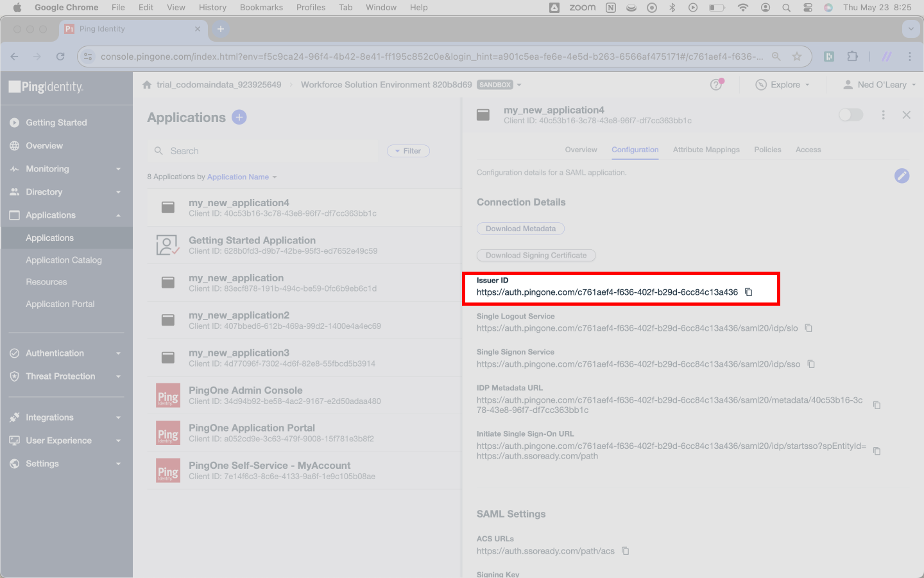
Task: Click the blue pencil edit icon
Action: [902, 175]
